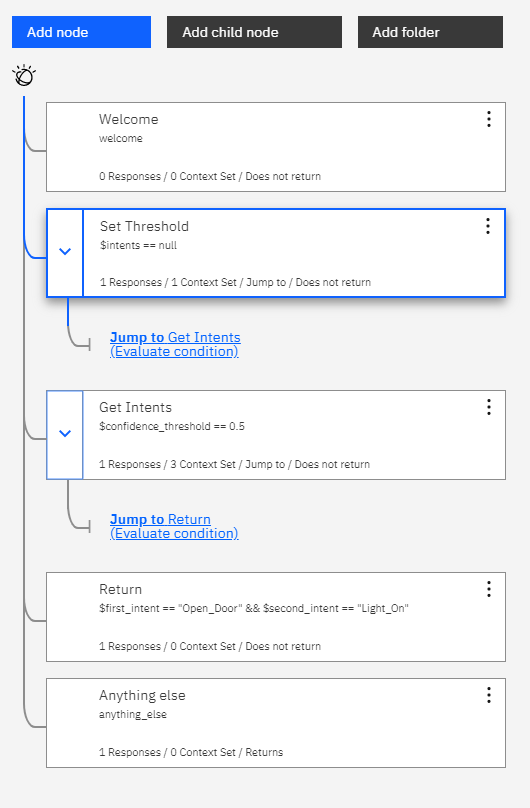Click the Add node button
530x808 pixels.
click(81, 32)
